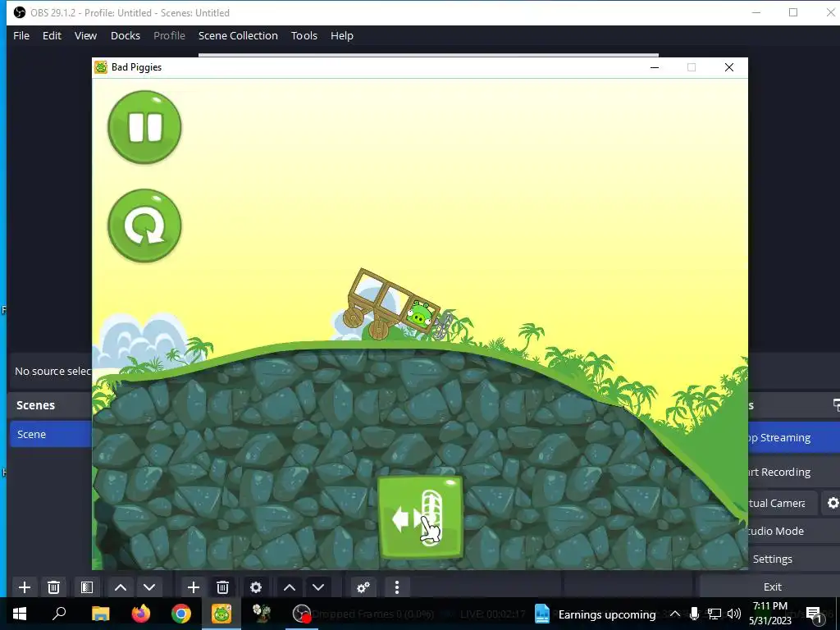Screen dimensions: 840x630
Task: Open the volume control tray icon
Action: [734, 614]
